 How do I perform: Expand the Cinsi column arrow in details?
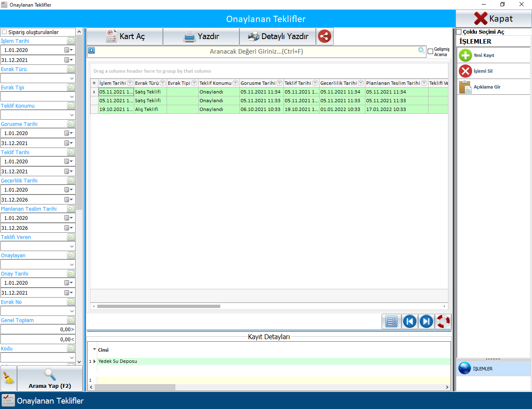click(x=94, y=350)
